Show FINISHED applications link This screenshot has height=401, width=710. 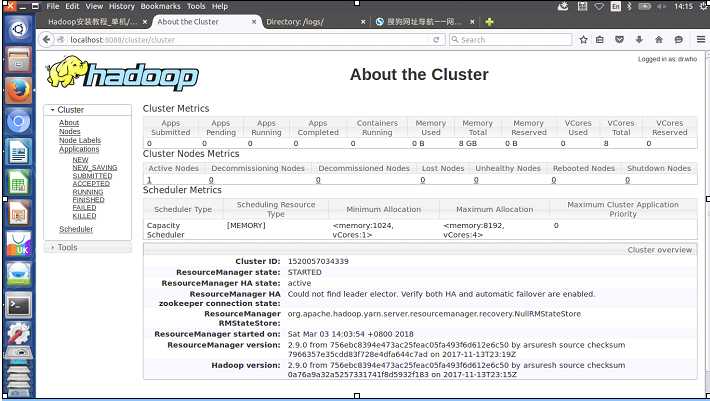tap(88, 200)
